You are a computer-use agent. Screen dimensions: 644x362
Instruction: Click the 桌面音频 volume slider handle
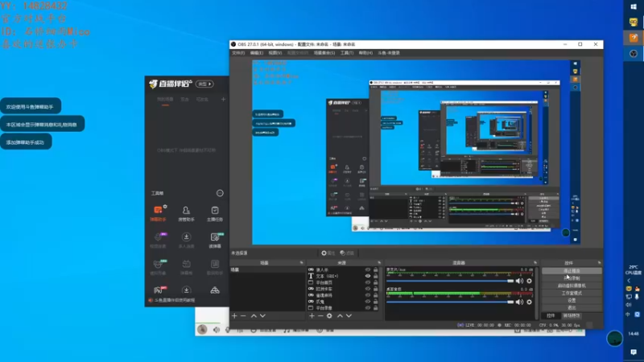tap(510, 302)
